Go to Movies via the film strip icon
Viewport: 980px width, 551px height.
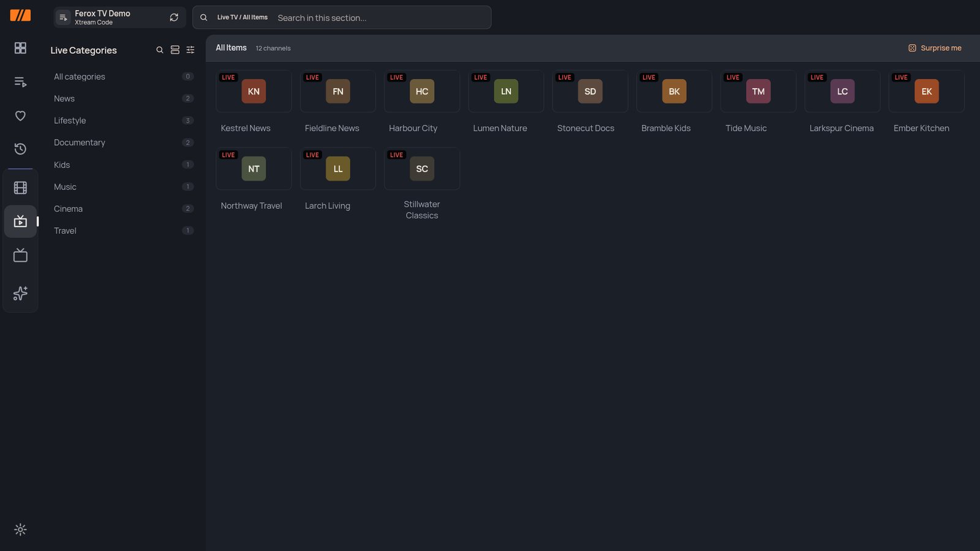point(20,188)
